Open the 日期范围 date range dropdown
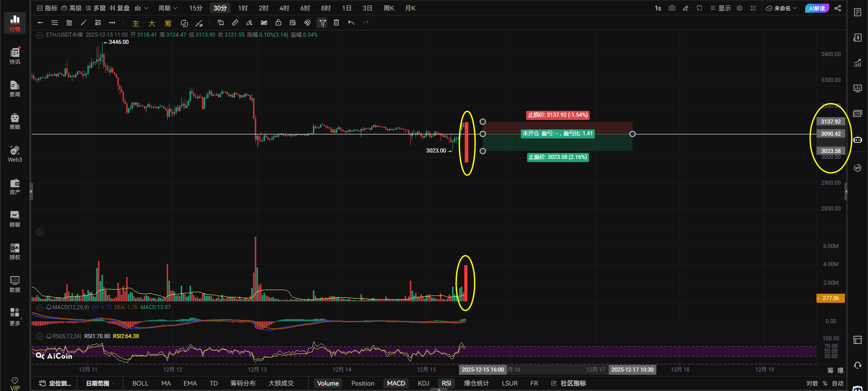This screenshot has height=391, width=868. 100,383
